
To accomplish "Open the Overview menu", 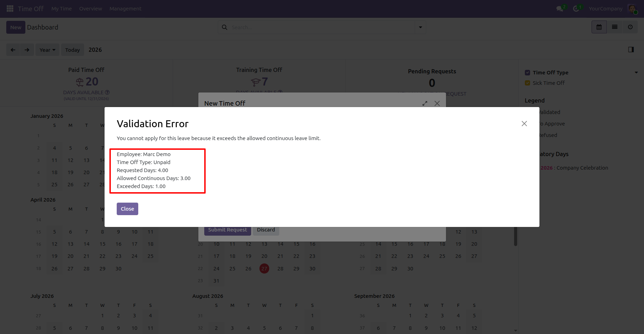I will (x=91, y=9).
